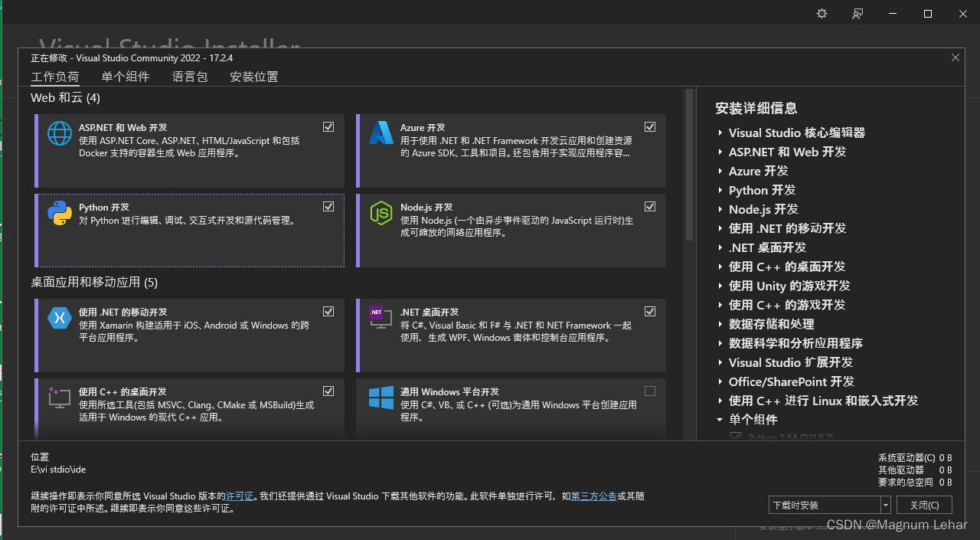Open the settings gear in title bar
980x540 pixels.
coord(822,14)
